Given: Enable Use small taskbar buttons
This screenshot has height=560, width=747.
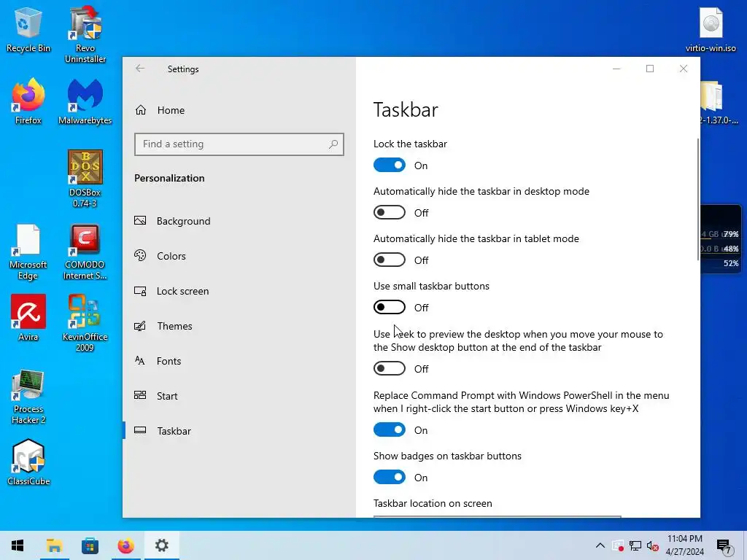Looking at the screenshot, I should 390,307.
